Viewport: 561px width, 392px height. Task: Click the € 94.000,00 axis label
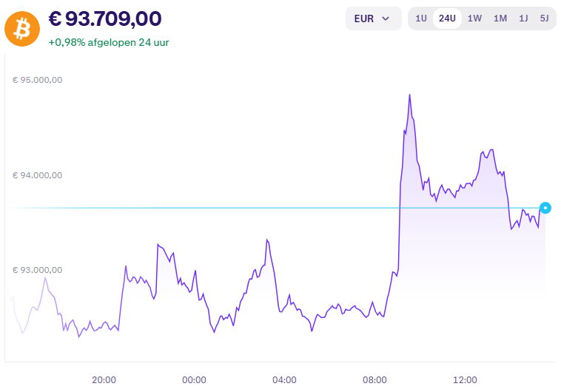(37, 175)
